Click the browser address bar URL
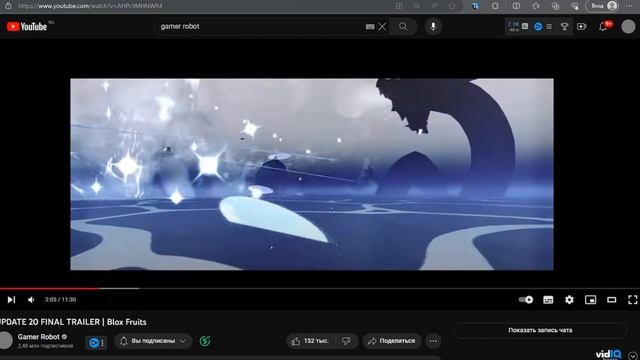Image resolution: width=640 pixels, height=360 pixels. point(90,6)
